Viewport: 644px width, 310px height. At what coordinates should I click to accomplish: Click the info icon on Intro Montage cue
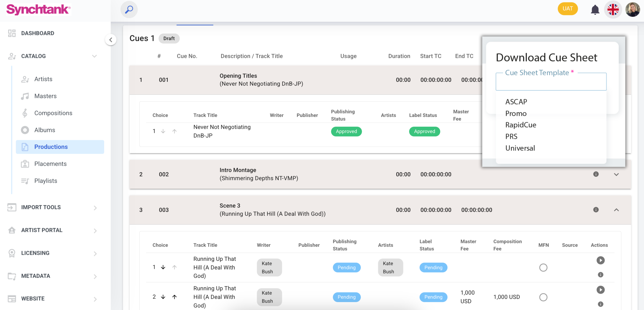point(596,174)
